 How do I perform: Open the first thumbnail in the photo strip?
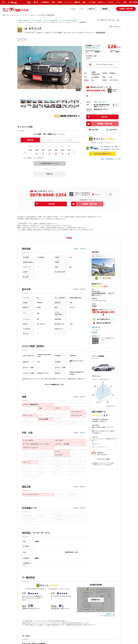click(x=23, y=102)
